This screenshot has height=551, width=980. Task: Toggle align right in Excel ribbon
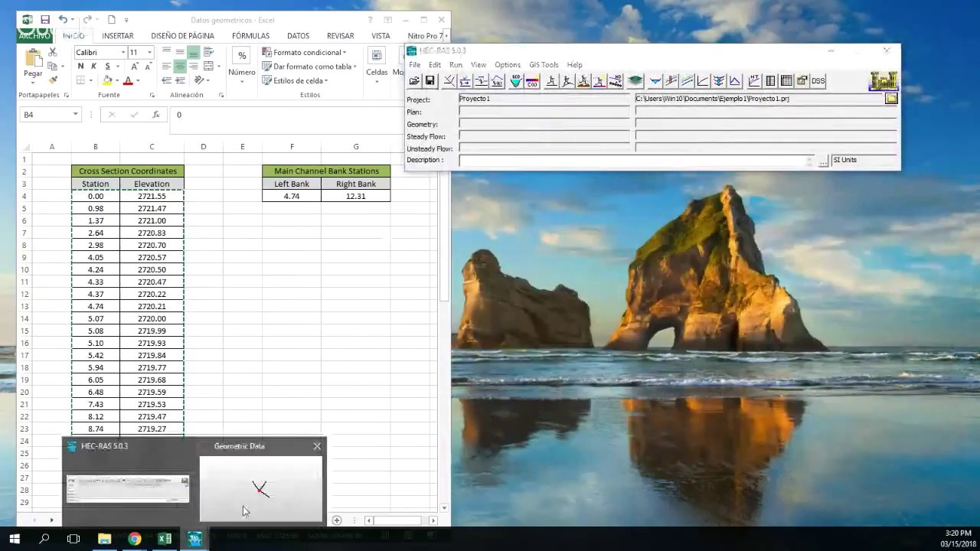(x=193, y=67)
